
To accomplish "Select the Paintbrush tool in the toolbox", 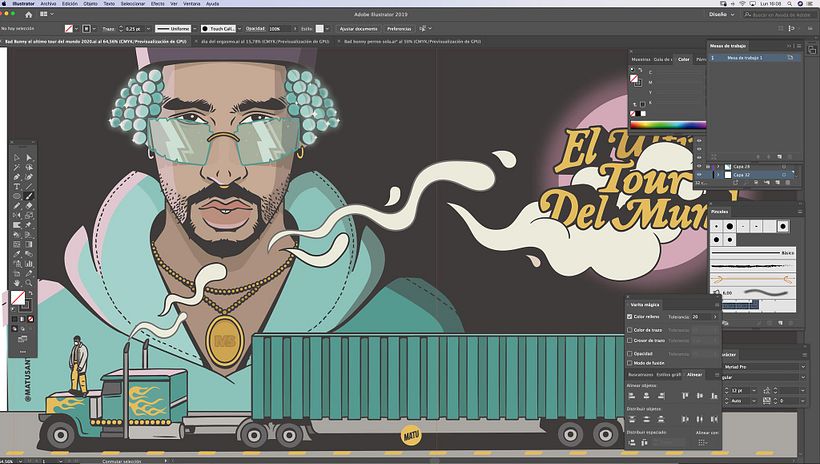I will point(29,196).
